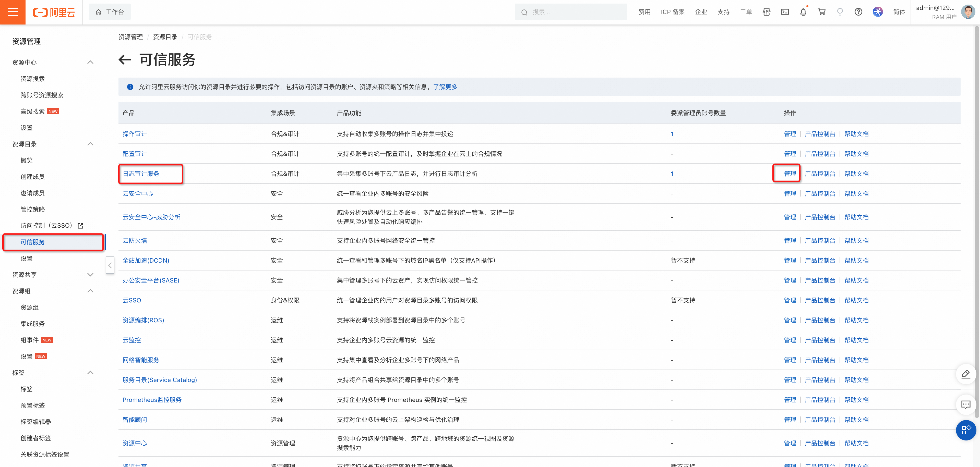Focus the top search field
This screenshot has height=467, width=980.
pyautogui.click(x=571, y=12)
